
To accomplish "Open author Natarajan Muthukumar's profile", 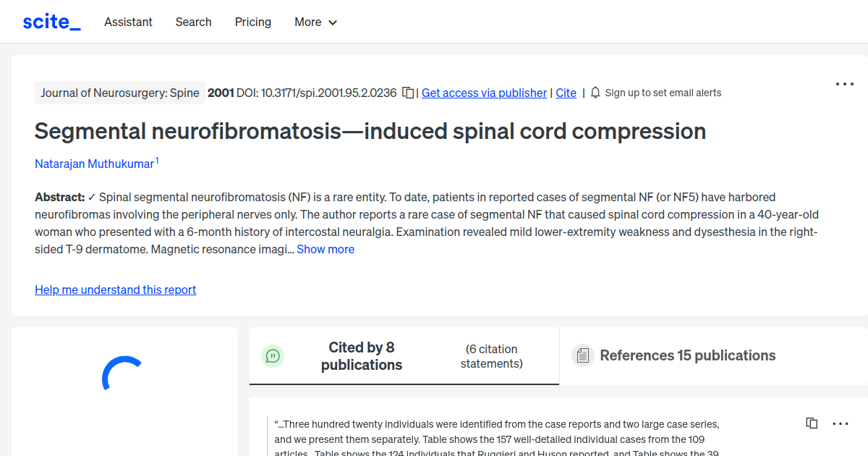I will coord(94,164).
